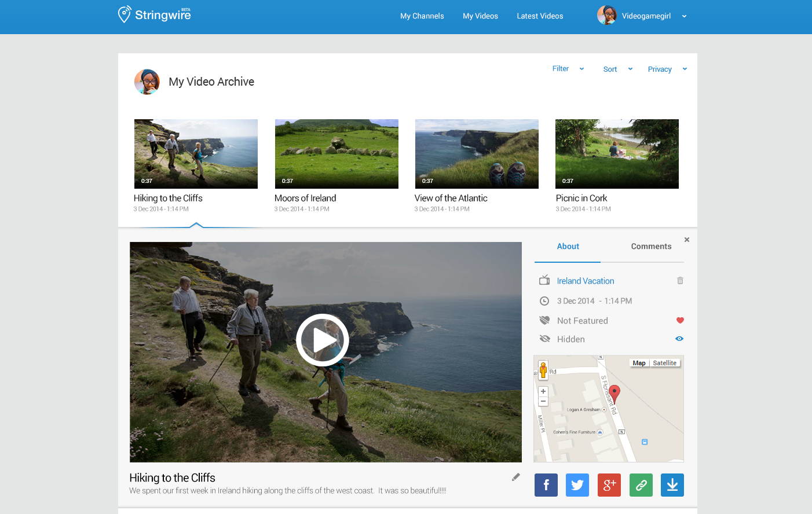Share video on Google Plus
The image size is (812, 514).
click(x=609, y=485)
